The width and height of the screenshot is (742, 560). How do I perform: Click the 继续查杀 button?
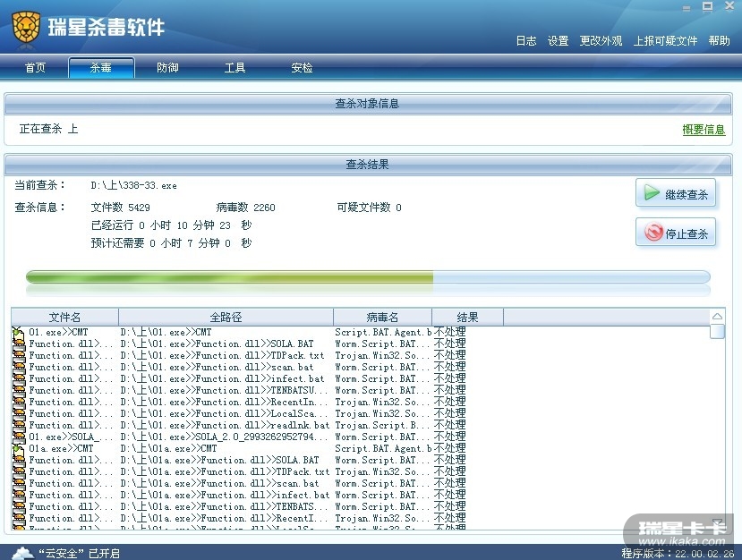point(675,193)
